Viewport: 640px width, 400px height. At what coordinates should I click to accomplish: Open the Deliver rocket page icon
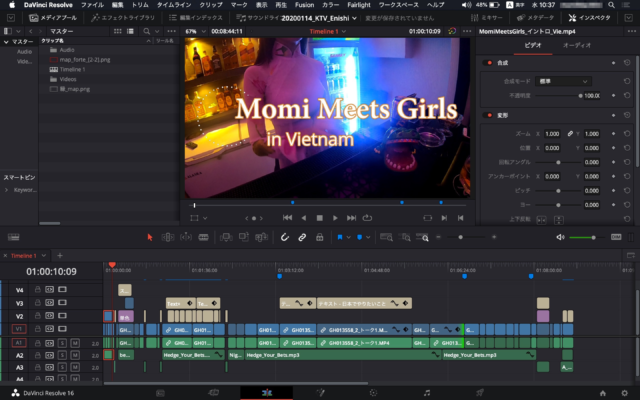tap(480, 392)
